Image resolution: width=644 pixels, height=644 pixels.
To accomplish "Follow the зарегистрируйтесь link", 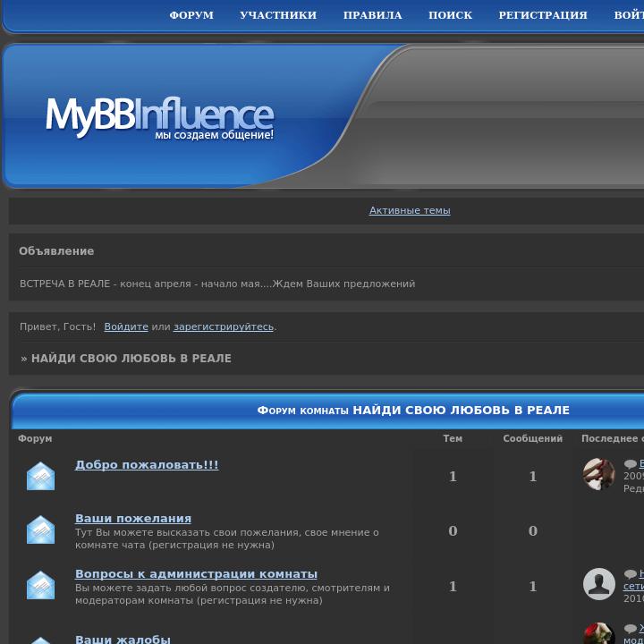I will coord(224,326).
